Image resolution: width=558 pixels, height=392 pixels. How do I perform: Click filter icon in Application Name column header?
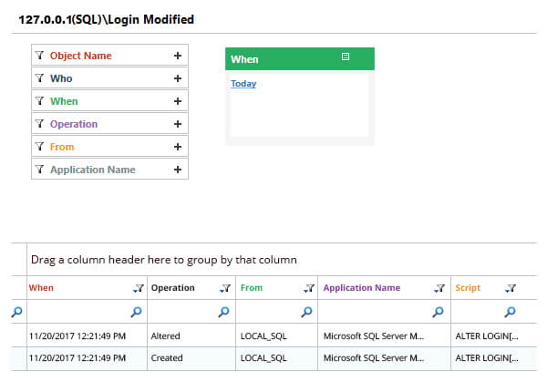click(439, 288)
